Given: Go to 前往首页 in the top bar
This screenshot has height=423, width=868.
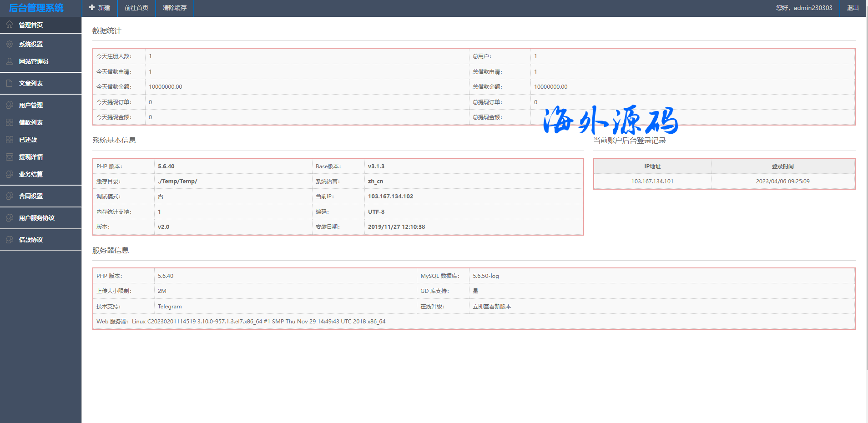Looking at the screenshot, I should [136, 8].
